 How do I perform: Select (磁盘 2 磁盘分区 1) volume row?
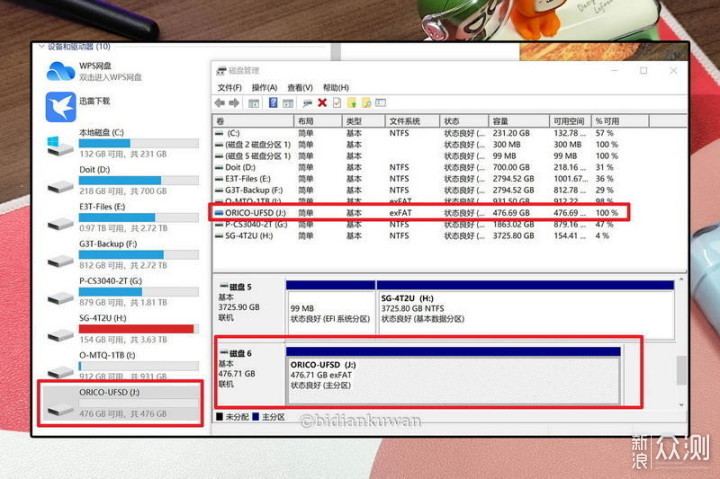(x=417, y=145)
